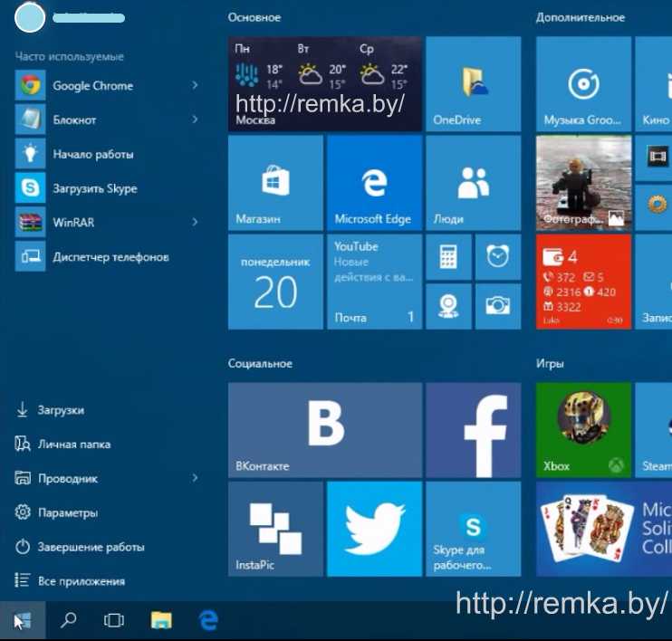The height and width of the screenshot is (641, 672).
Task: Click the Игры group heading
Action: (550, 364)
